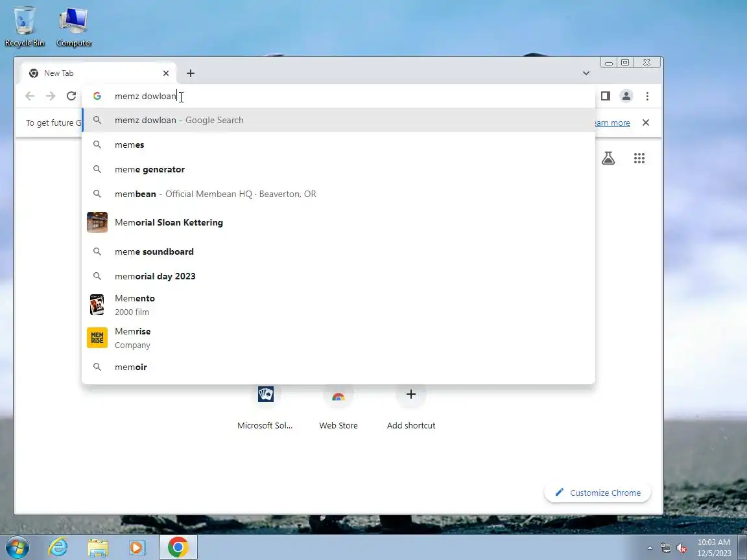Open a new tab with plus button
The height and width of the screenshot is (560, 747).
pyautogui.click(x=191, y=73)
